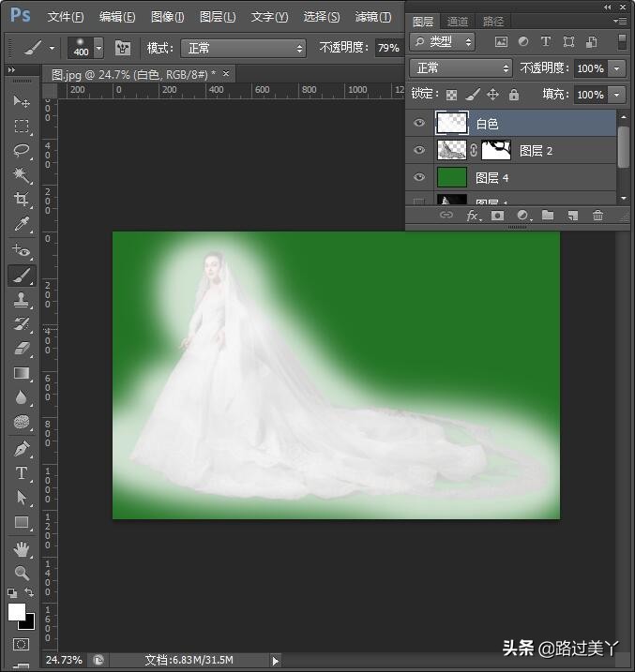This screenshot has height=672, width=635.
Task: Open brush mode 正常 dropdown
Action: [243, 48]
